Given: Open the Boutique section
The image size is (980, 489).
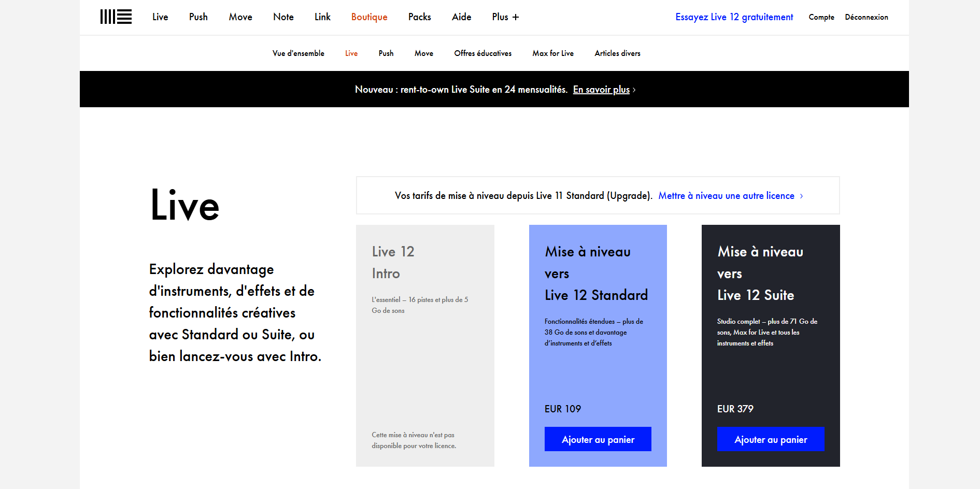Looking at the screenshot, I should click(370, 17).
